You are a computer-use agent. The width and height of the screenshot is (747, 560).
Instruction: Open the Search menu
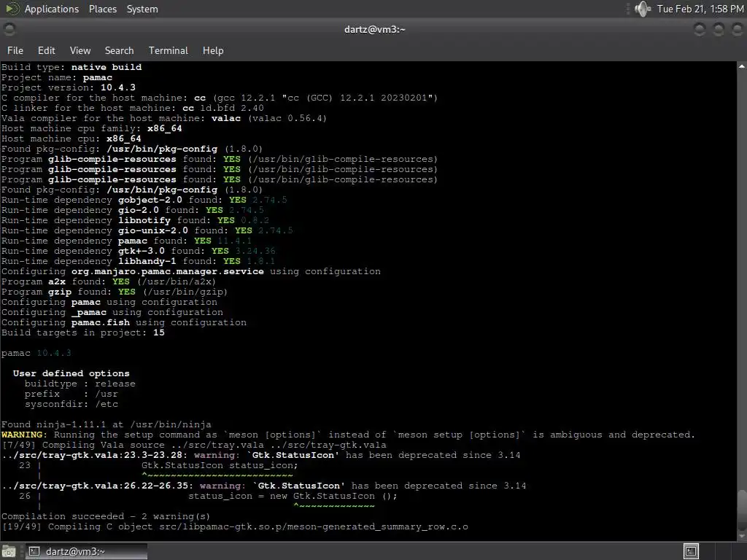[119, 50]
